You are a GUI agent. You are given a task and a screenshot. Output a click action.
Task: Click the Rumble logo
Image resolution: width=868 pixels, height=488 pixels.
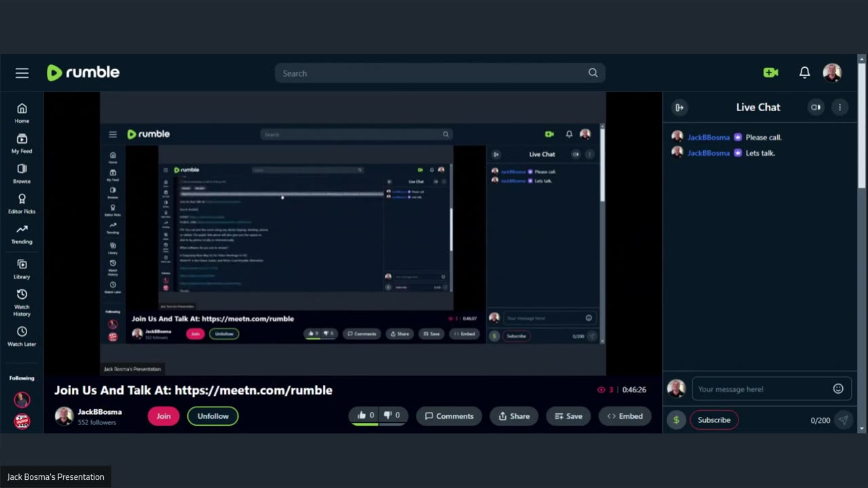click(x=83, y=73)
